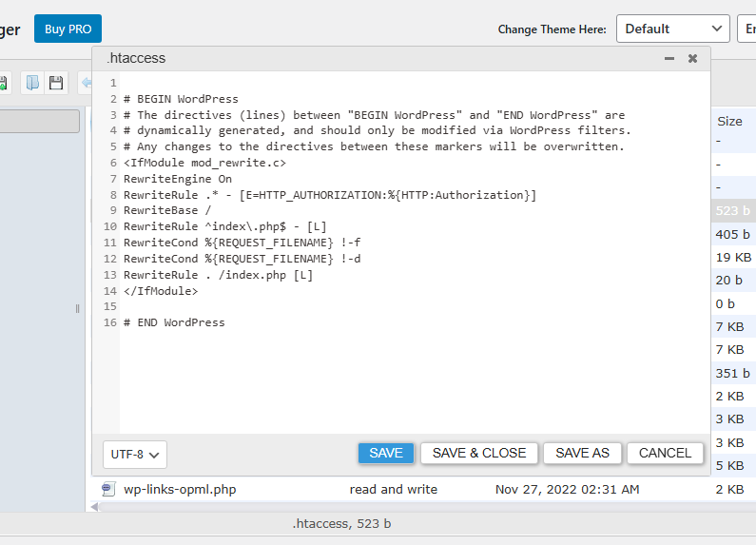
Task: Click the 'RewriteRule . /index.php [L]' line
Action: pyautogui.click(x=218, y=275)
